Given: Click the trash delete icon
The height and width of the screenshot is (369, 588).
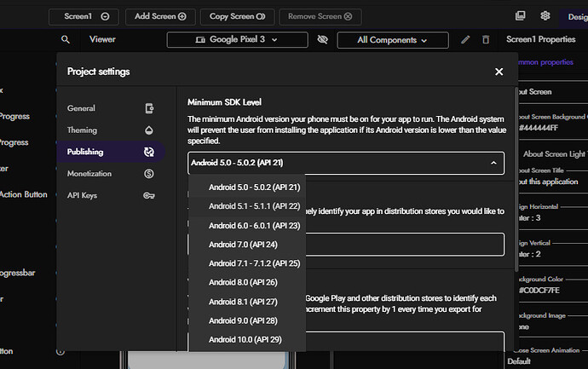Looking at the screenshot, I should (x=486, y=40).
